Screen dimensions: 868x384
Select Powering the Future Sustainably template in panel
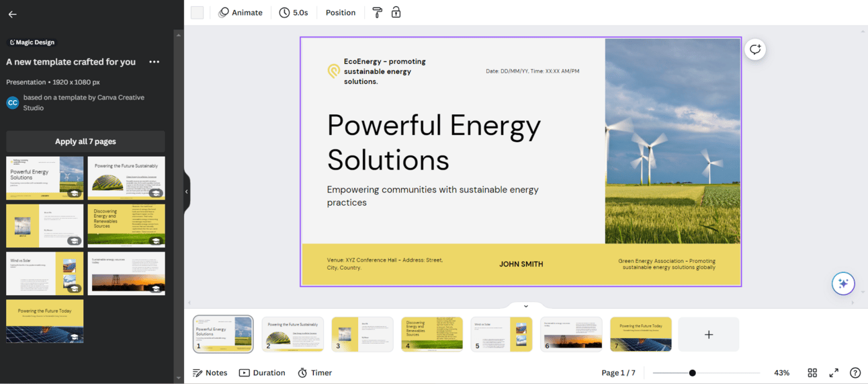[x=126, y=178]
